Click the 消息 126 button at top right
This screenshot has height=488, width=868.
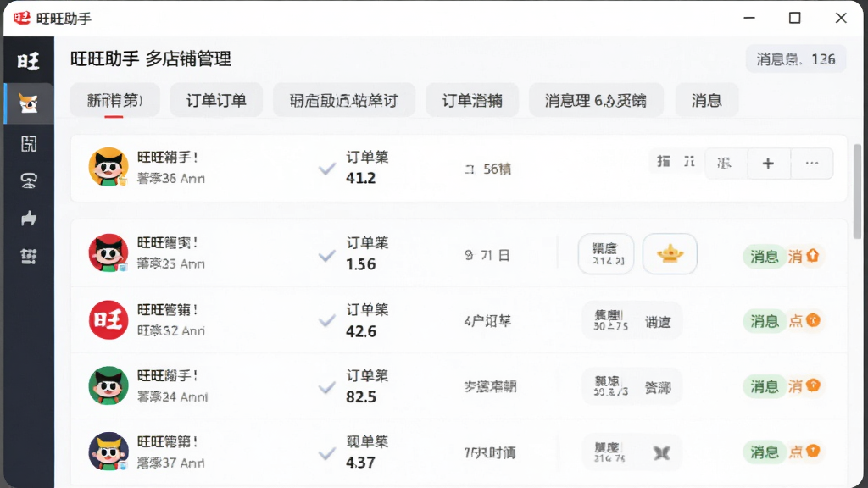pos(795,59)
